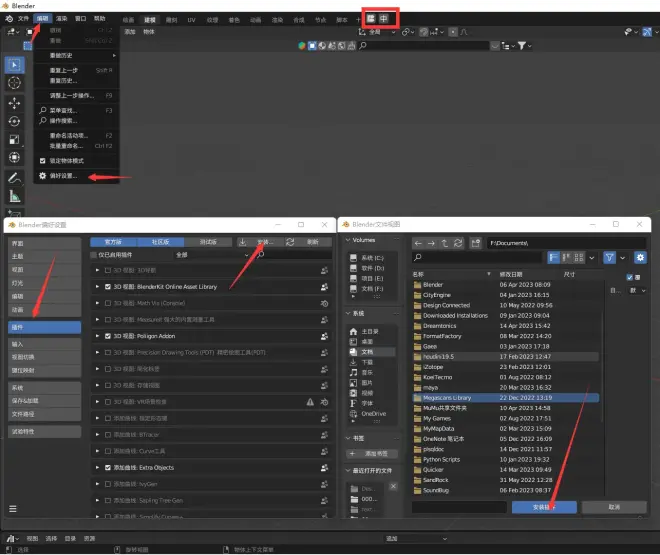The height and width of the screenshot is (555, 660).
Task: Toggle enabled add-ons only checkbox
Action: pyautogui.click(x=94, y=255)
